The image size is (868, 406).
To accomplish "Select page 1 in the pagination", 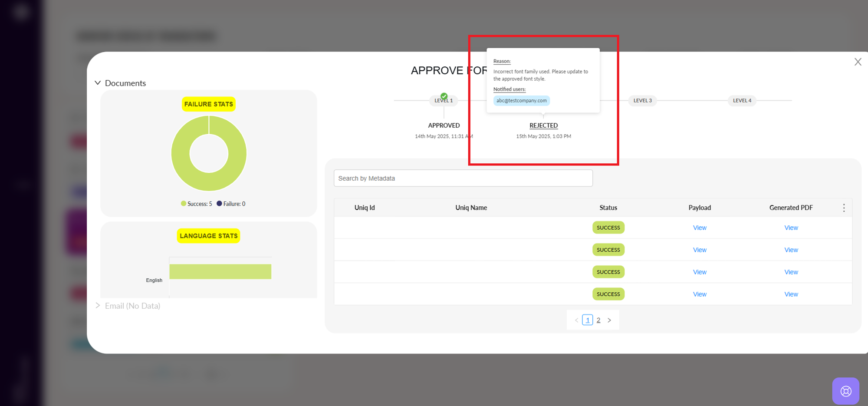I will (587, 320).
